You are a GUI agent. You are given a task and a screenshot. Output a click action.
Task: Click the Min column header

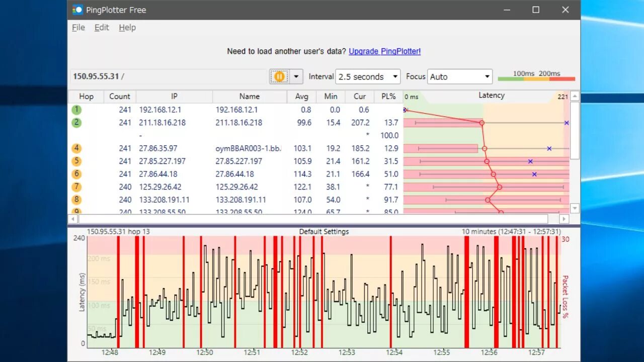click(331, 97)
